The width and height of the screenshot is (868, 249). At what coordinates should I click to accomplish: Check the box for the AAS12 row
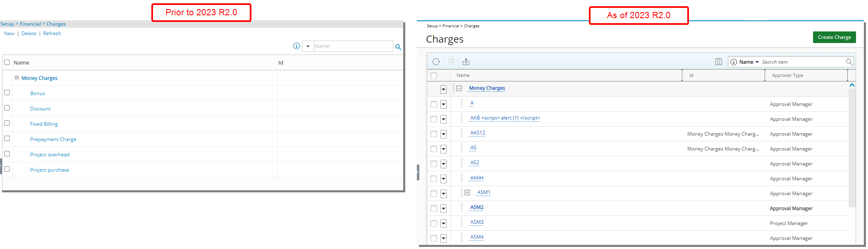(x=434, y=134)
